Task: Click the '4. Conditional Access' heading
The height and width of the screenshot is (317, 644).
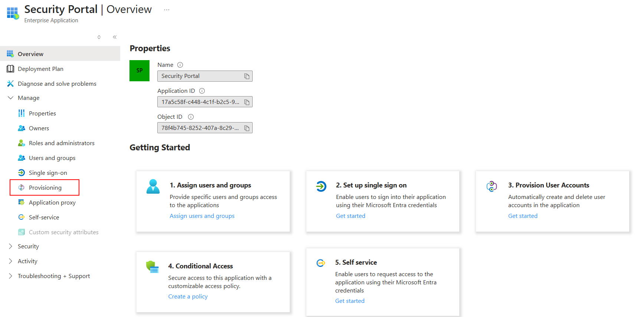Action: click(x=200, y=266)
